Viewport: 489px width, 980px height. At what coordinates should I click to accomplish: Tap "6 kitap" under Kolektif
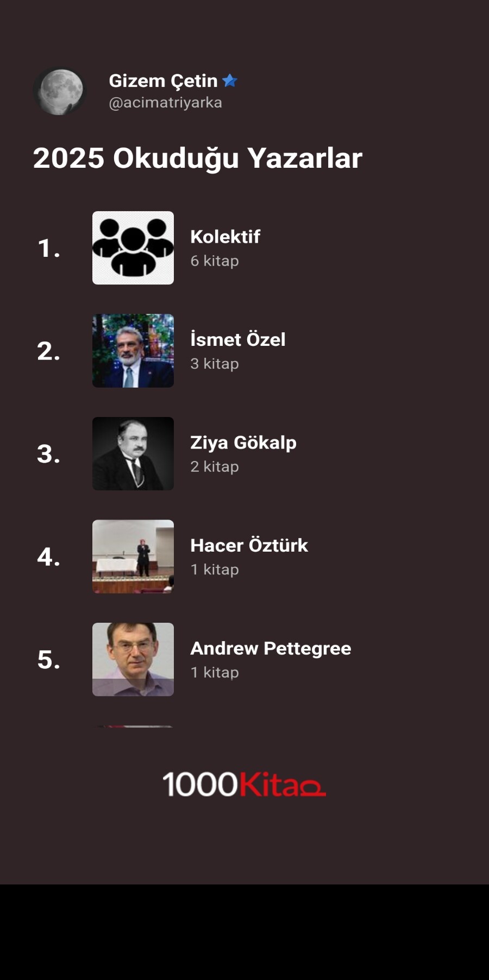tap(215, 261)
